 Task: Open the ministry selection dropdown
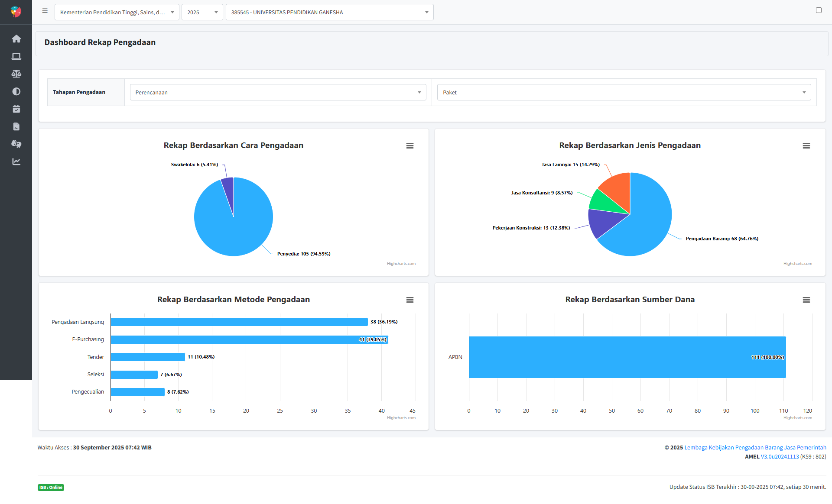pyautogui.click(x=117, y=12)
